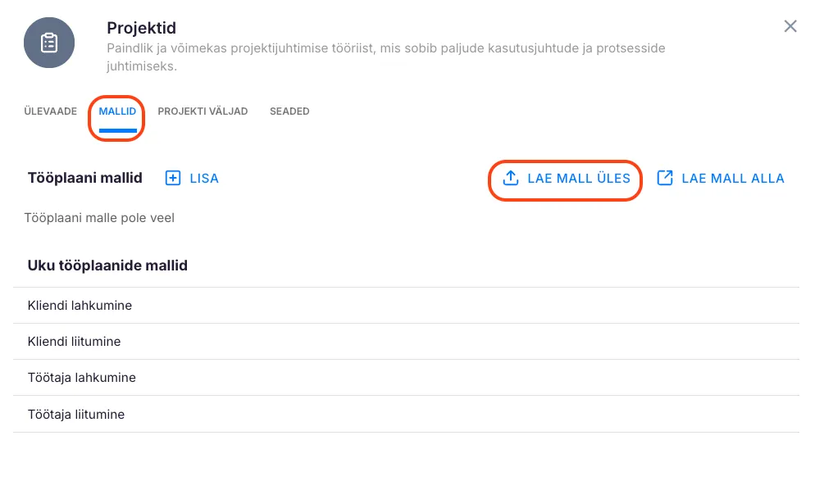Click the Projektid clipboard icon

[x=49, y=43]
